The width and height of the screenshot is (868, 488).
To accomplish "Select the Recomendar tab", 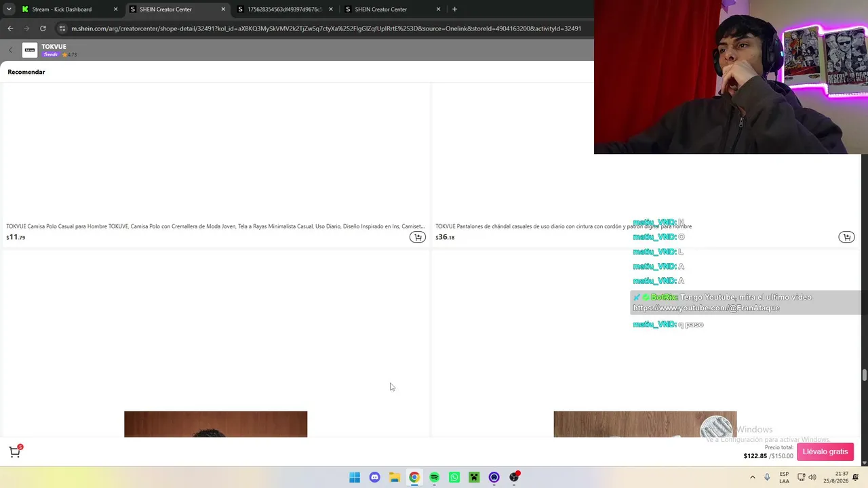I will pos(26,72).
